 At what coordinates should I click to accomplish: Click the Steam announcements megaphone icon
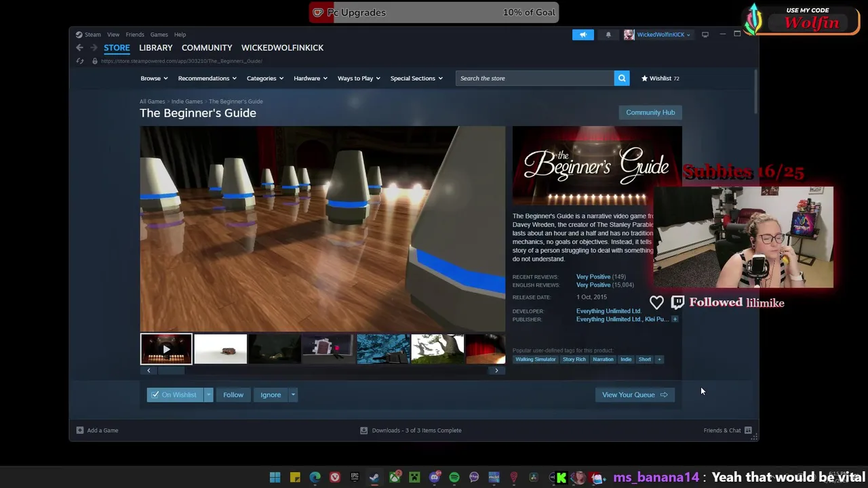[583, 35]
